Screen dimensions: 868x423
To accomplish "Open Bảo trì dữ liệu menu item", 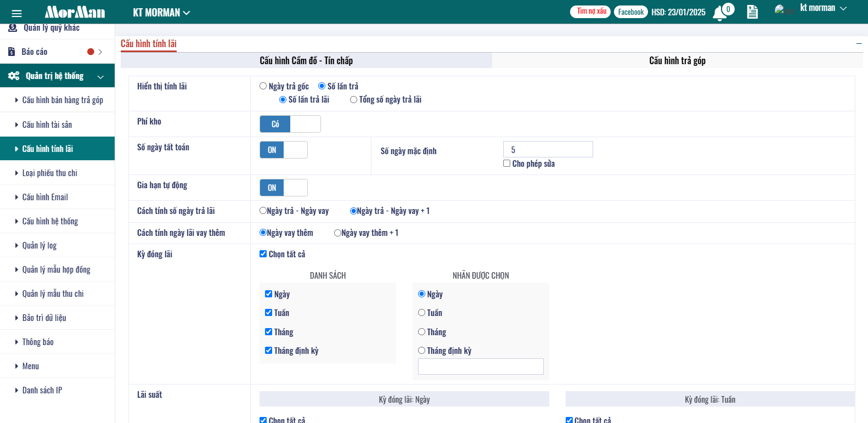I will (x=58, y=318).
